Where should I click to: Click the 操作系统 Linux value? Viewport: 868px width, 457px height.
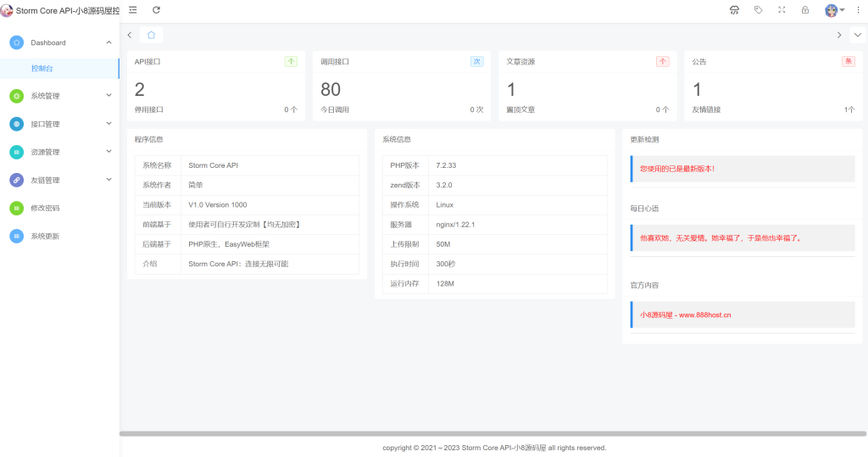(444, 205)
